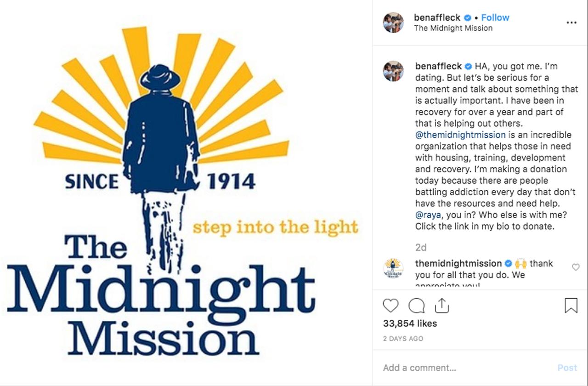This screenshot has height=386, width=588.
Task: Open comments via speech bubble icon
Action: 416,306
